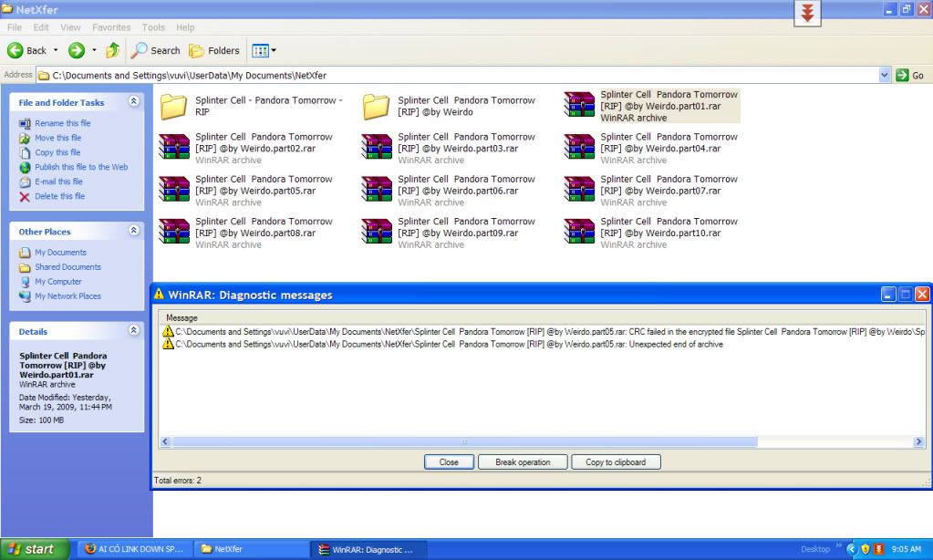Select the 'Pandora Tomorrow [RIP] @by Weirdo' folder icon
The image size is (933, 560).
[x=376, y=106]
